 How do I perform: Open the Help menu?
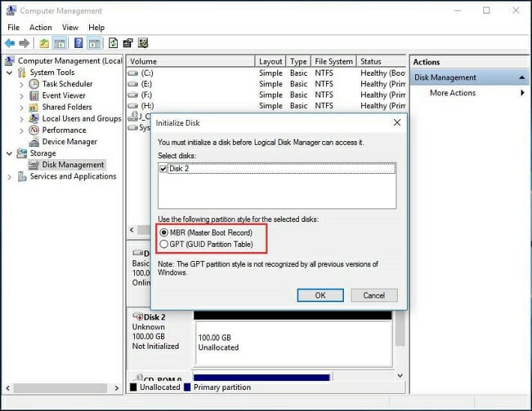tap(97, 28)
